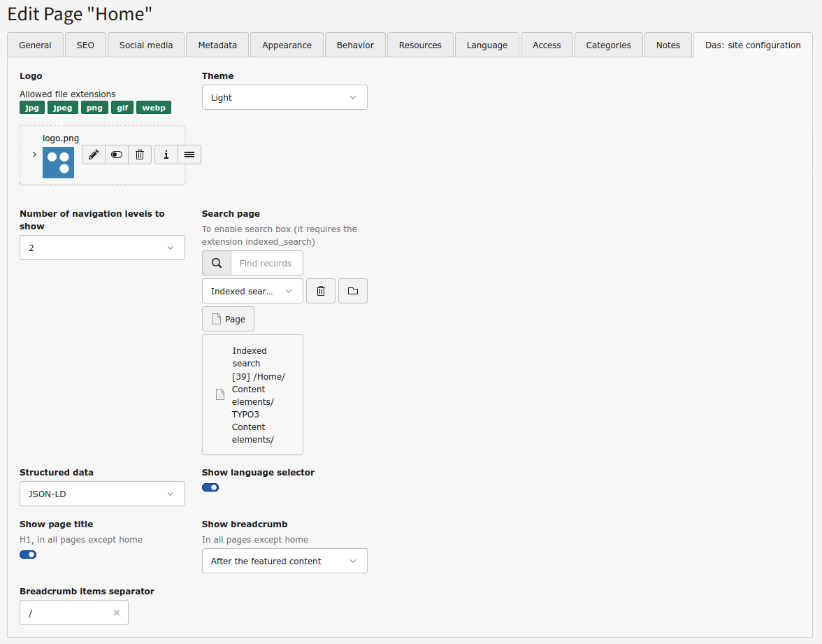This screenshot has height=644, width=822.
Task: Click the Page button under Search page
Action: [x=229, y=319]
